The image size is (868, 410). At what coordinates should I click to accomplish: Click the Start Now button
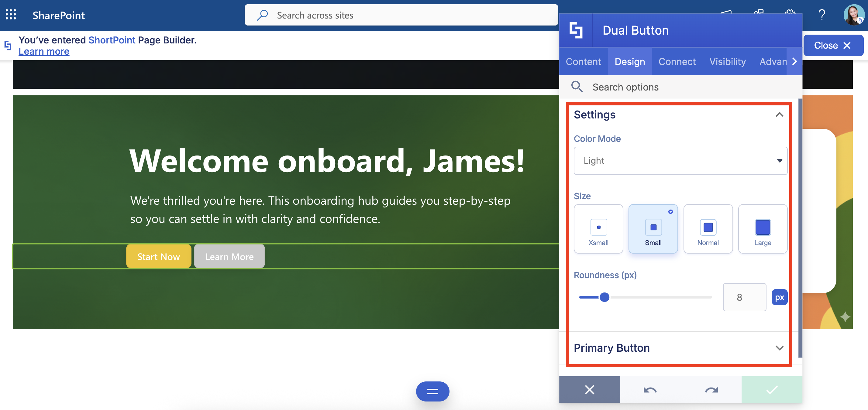[x=158, y=257]
